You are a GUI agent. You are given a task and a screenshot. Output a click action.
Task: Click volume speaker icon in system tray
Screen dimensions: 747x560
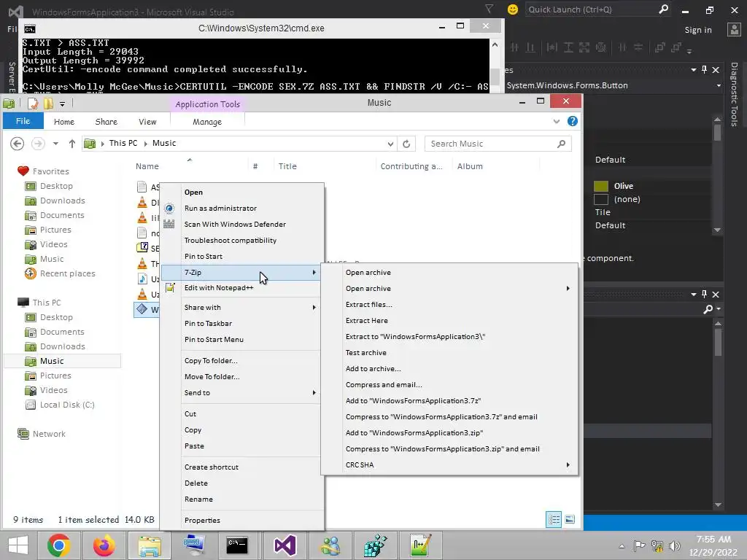[674, 545]
